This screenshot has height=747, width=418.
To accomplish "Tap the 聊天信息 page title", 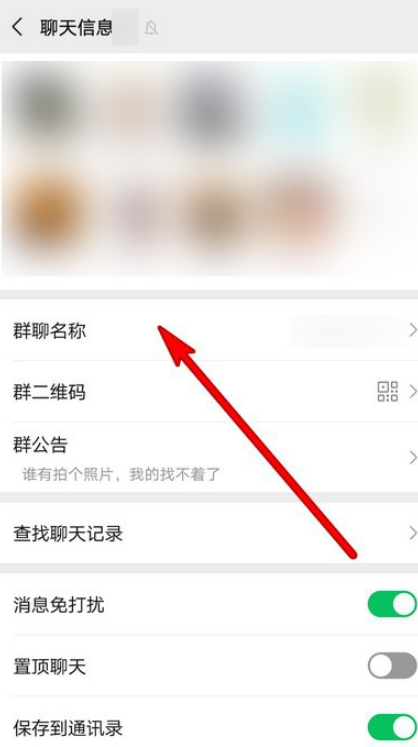I will 76,27.
